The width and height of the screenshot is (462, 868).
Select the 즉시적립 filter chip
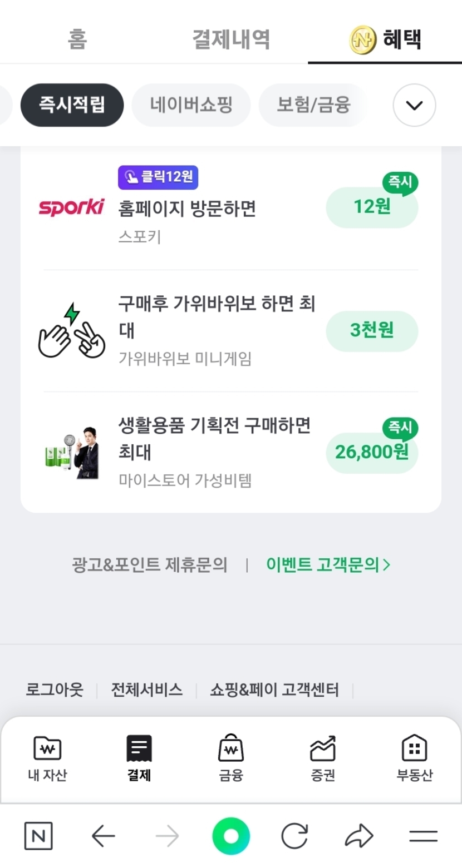72,105
